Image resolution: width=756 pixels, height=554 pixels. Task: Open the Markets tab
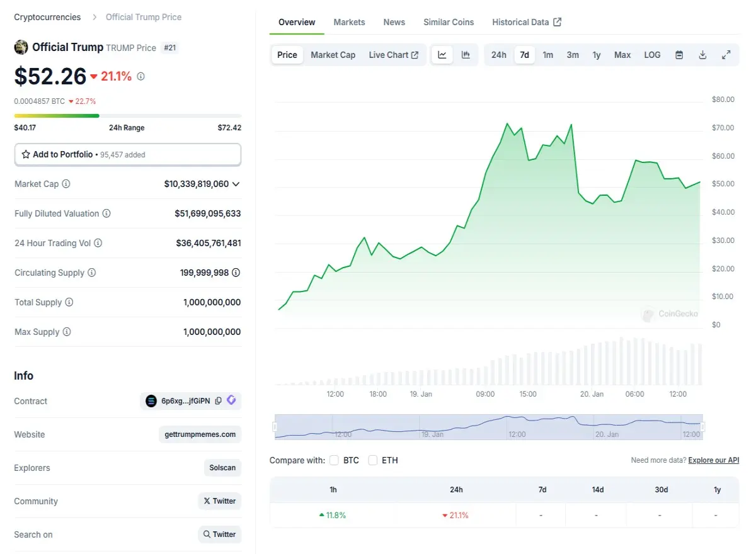point(349,22)
